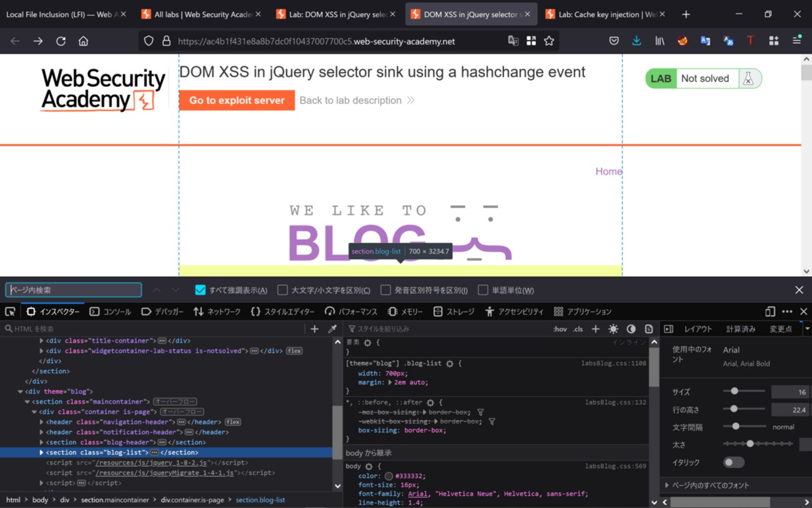Toggle the イタリック italic switch

734,462
